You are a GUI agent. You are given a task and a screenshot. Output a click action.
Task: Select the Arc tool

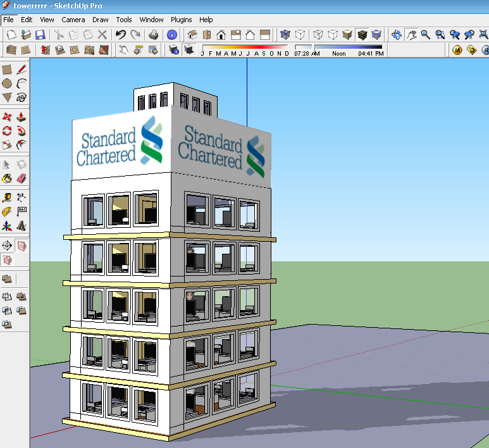(22, 84)
